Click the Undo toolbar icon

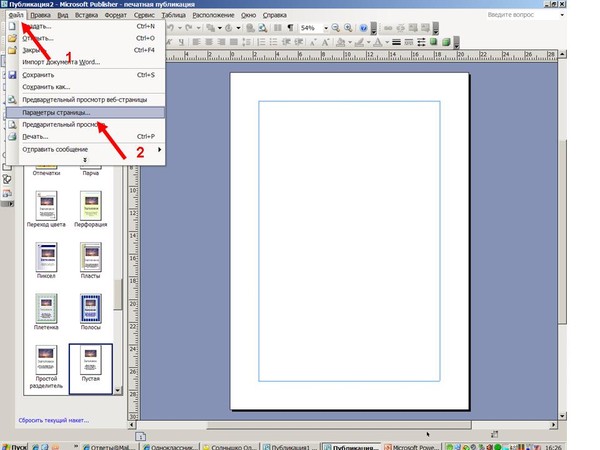tap(171, 28)
